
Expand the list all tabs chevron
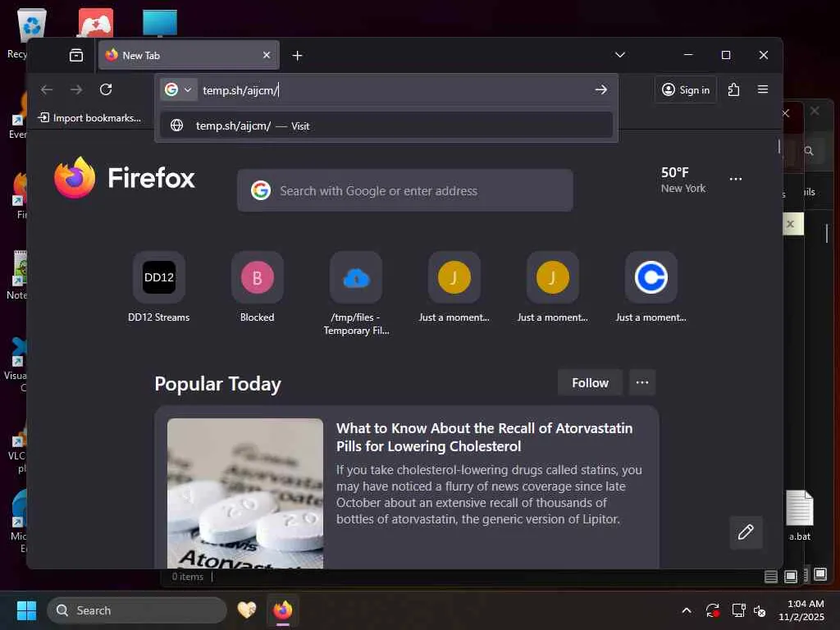click(620, 55)
